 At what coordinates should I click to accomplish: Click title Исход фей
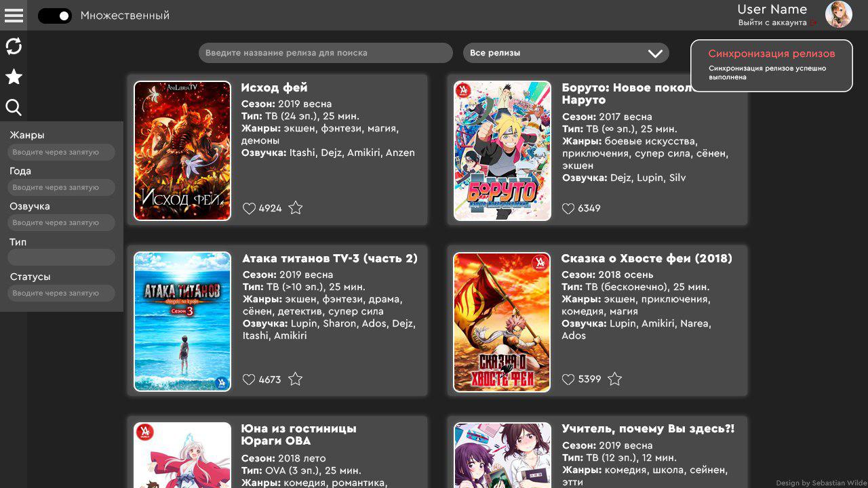pyautogui.click(x=274, y=87)
